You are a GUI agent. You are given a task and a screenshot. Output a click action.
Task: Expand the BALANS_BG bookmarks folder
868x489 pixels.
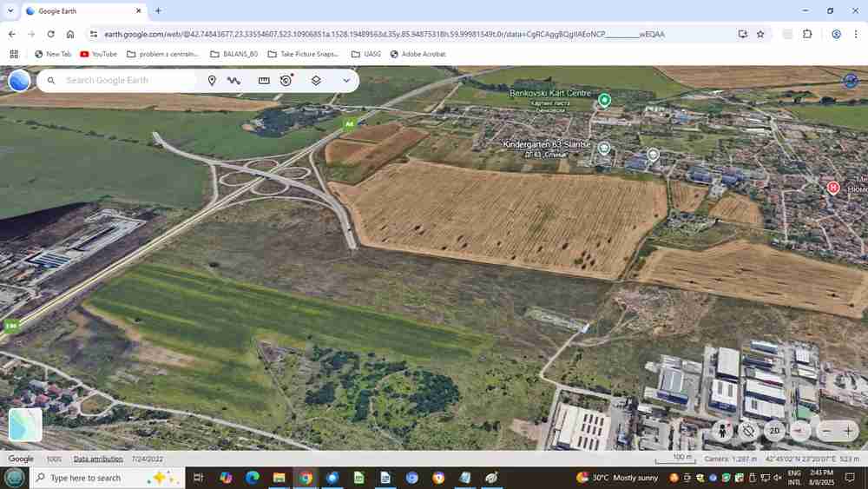coord(234,54)
